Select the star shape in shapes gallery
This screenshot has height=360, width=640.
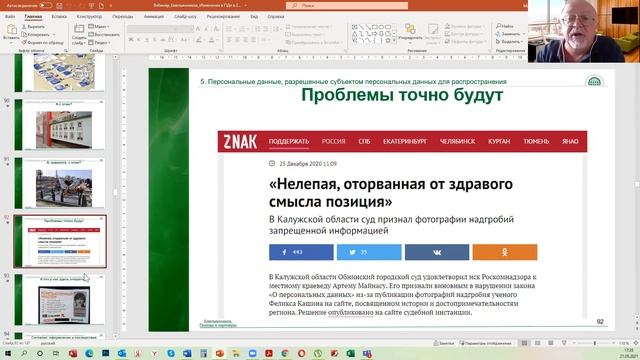[387, 41]
